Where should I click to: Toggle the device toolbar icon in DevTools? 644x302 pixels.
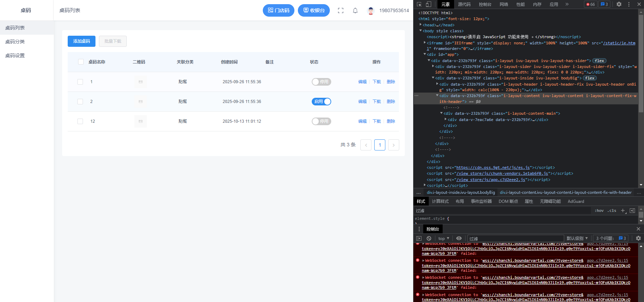click(428, 4)
